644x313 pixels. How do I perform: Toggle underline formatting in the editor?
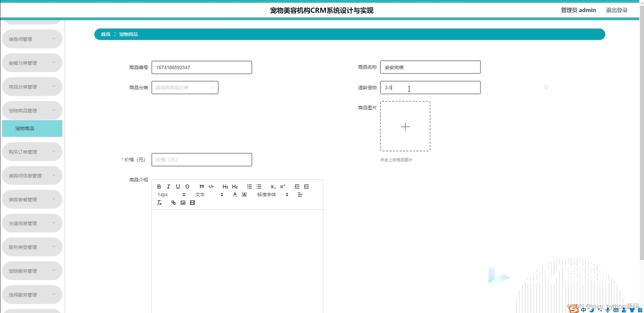(178, 186)
